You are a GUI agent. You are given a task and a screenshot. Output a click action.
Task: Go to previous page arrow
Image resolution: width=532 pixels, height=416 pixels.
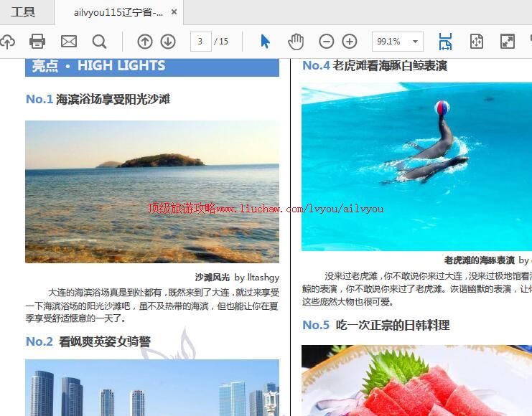click(x=144, y=42)
